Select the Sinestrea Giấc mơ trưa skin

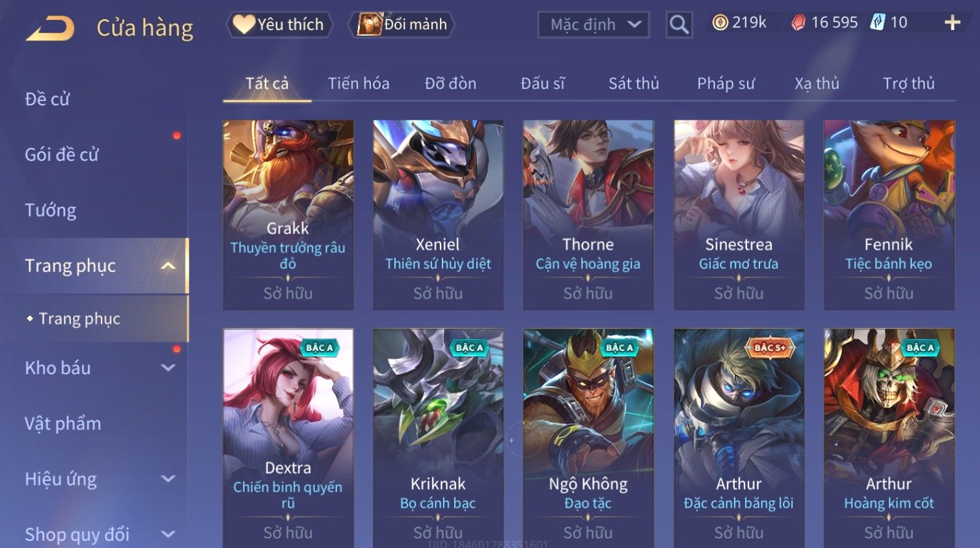click(739, 215)
